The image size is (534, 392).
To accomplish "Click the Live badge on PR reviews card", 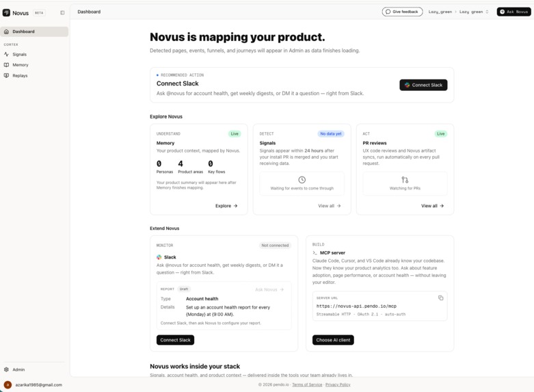I will 441,133.
